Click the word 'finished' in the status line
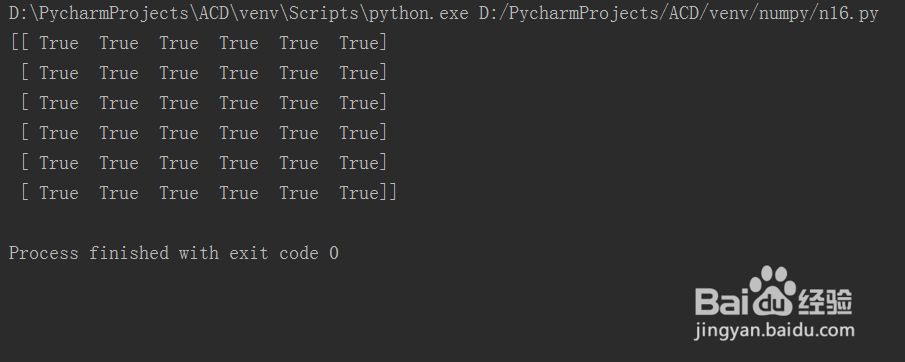 point(129,253)
